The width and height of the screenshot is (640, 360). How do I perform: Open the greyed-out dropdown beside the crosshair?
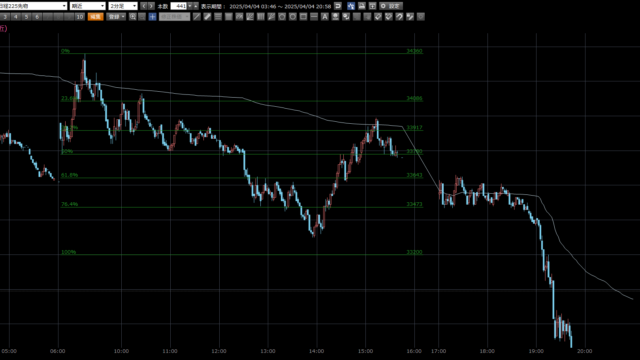coord(174,17)
